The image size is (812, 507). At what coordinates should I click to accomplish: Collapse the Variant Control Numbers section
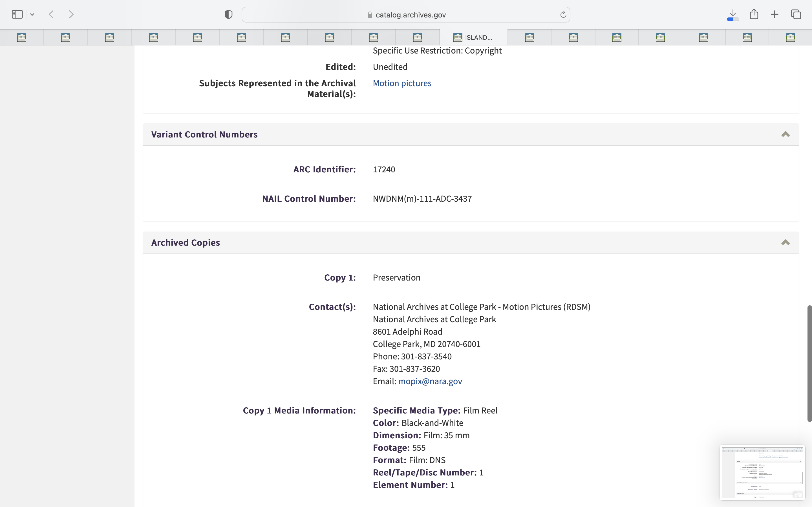click(785, 134)
